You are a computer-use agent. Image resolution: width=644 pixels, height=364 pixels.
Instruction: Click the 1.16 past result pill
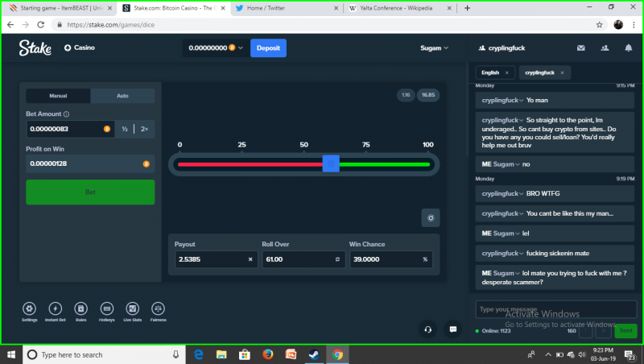pyautogui.click(x=406, y=95)
